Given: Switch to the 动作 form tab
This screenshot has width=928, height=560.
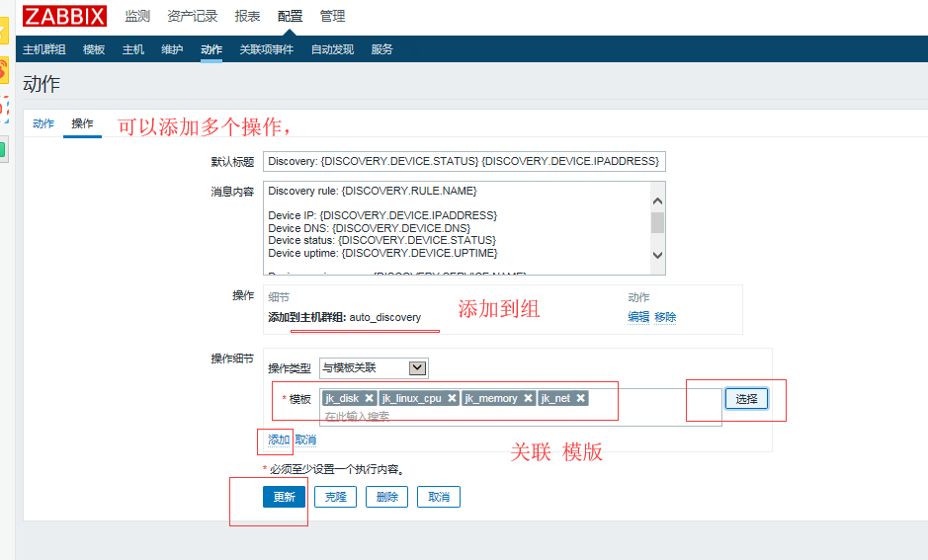Looking at the screenshot, I should pyautogui.click(x=43, y=123).
